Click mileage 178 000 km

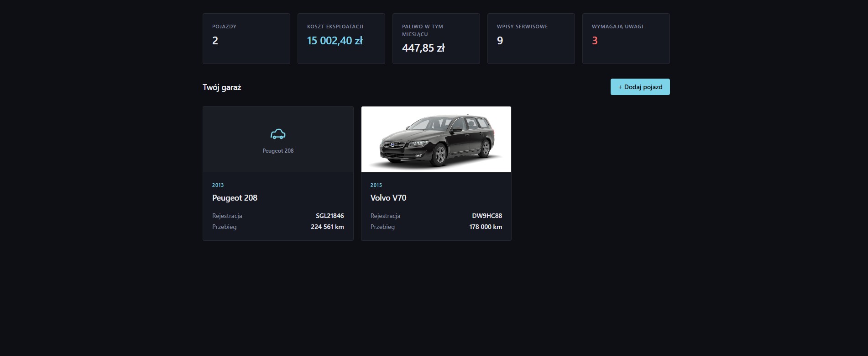486,227
